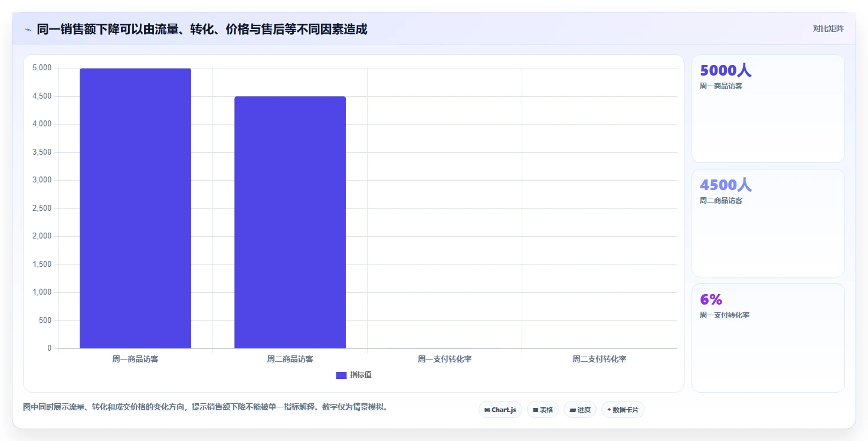Click the 周二商品访客 axis label
This screenshot has height=441, width=868.
[290, 359]
